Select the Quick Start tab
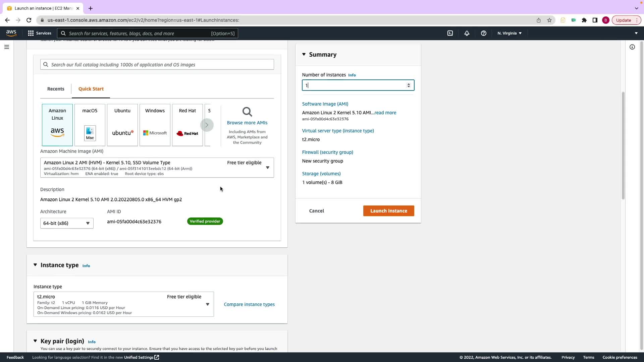The width and height of the screenshot is (644, 362). click(91, 89)
